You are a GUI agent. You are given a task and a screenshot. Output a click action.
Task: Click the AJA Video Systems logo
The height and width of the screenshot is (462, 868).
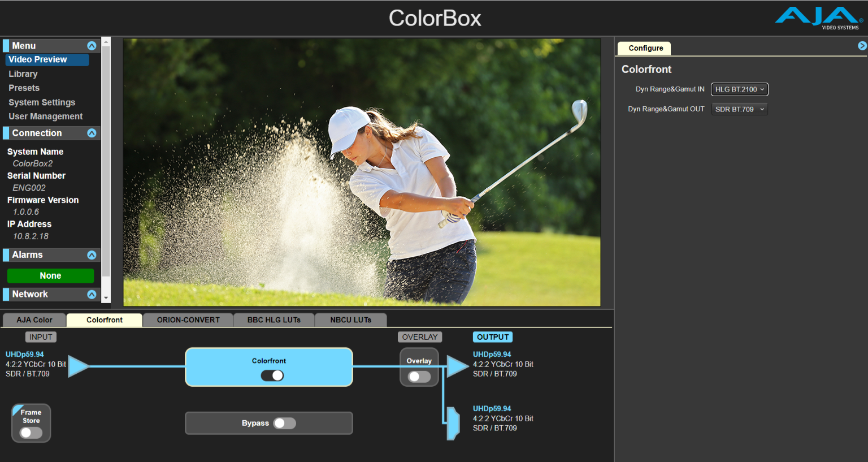[x=819, y=18]
